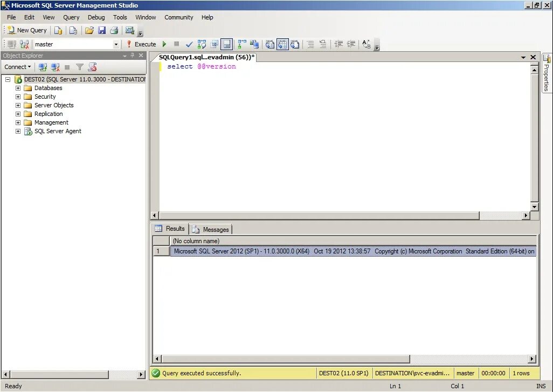The image size is (553, 392).
Task: Open the Connect dropdown in Object Explorer
Action: (18, 67)
